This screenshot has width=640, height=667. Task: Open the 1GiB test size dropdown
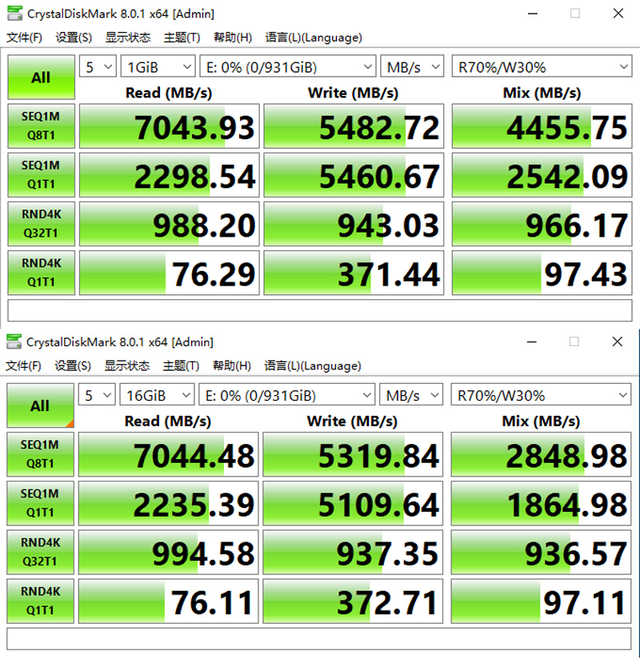(x=158, y=67)
